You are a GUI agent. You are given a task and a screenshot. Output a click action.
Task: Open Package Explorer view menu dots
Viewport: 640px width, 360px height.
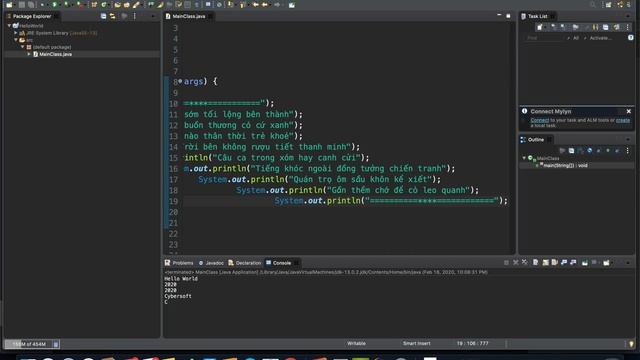point(135,16)
